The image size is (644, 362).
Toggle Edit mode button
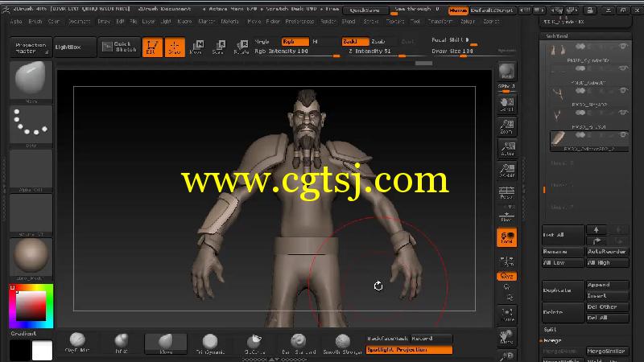[x=152, y=47]
